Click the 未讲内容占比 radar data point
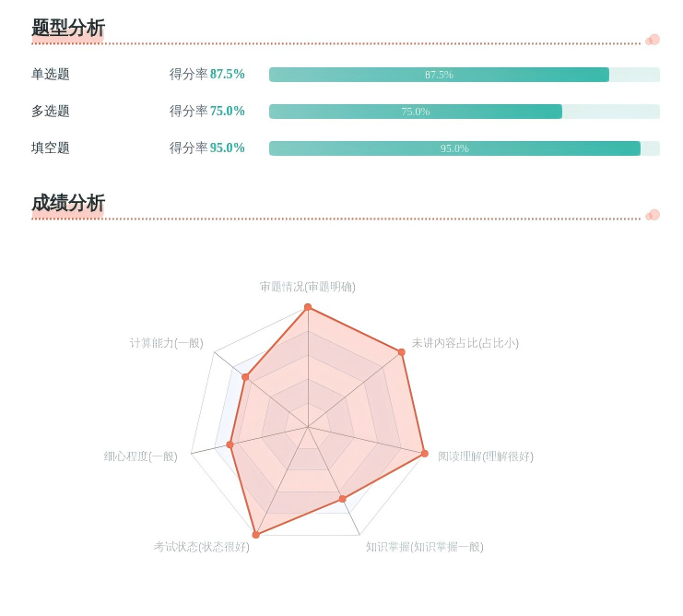Image resolution: width=683 pixels, height=616 pixels. 402,352
